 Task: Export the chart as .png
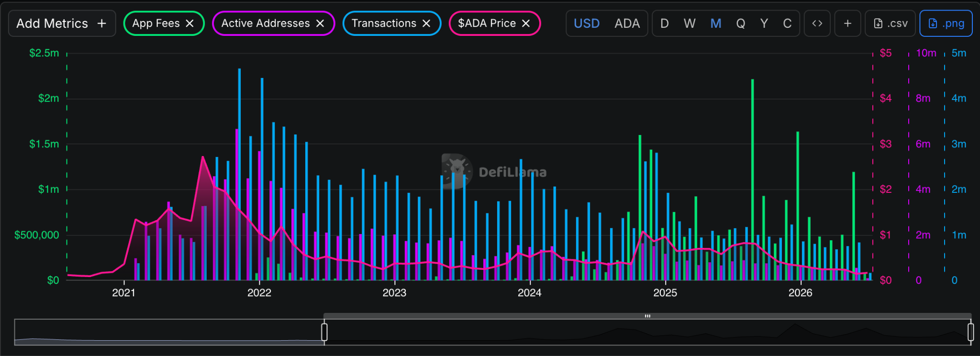tap(946, 23)
